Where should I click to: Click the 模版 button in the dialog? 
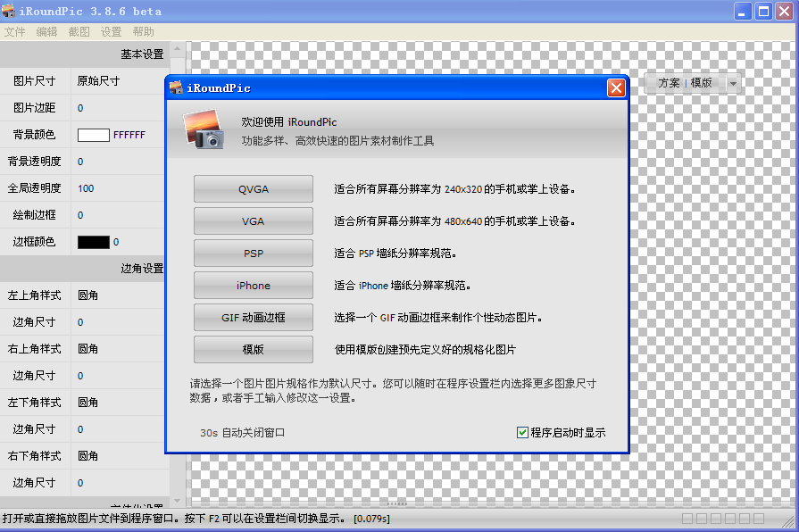(x=254, y=350)
